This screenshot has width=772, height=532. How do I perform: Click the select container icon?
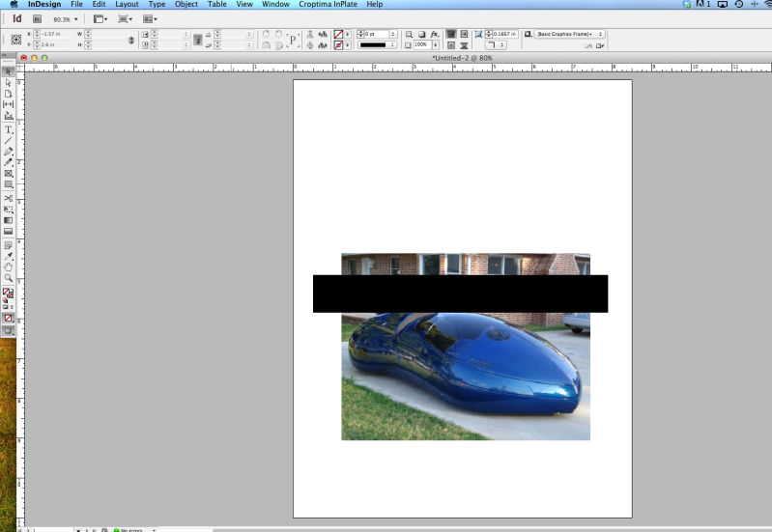pyautogui.click(x=310, y=34)
